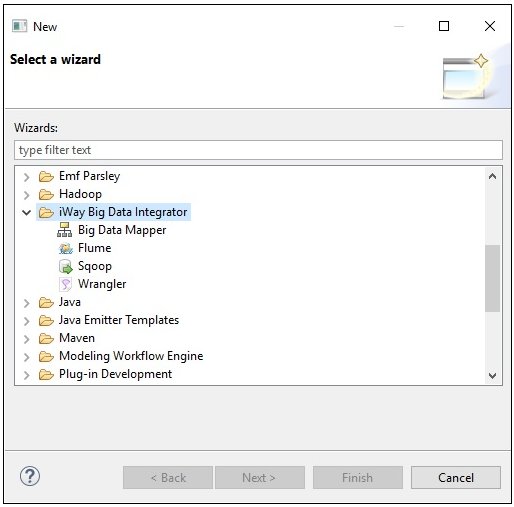Expand the Java category chevron
This screenshot has width=514, height=507.
point(27,303)
